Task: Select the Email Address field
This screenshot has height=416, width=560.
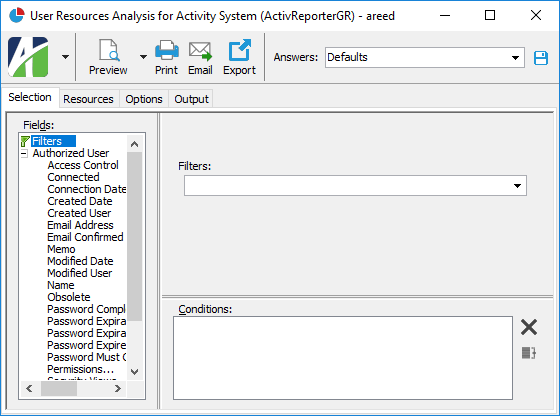Action: pyautogui.click(x=80, y=225)
